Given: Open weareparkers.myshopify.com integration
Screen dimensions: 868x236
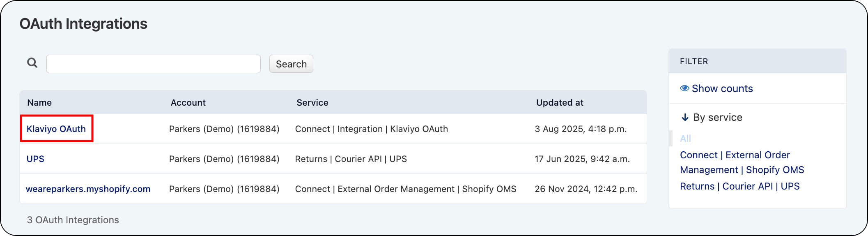Looking at the screenshot, I should (x=88, y=189).
